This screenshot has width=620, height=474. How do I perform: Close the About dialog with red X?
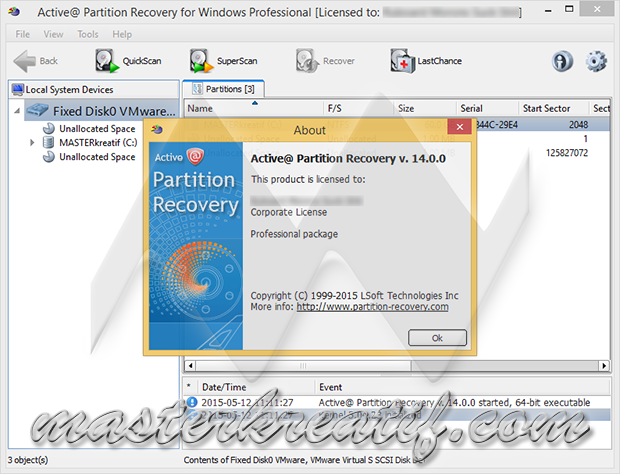459,127
